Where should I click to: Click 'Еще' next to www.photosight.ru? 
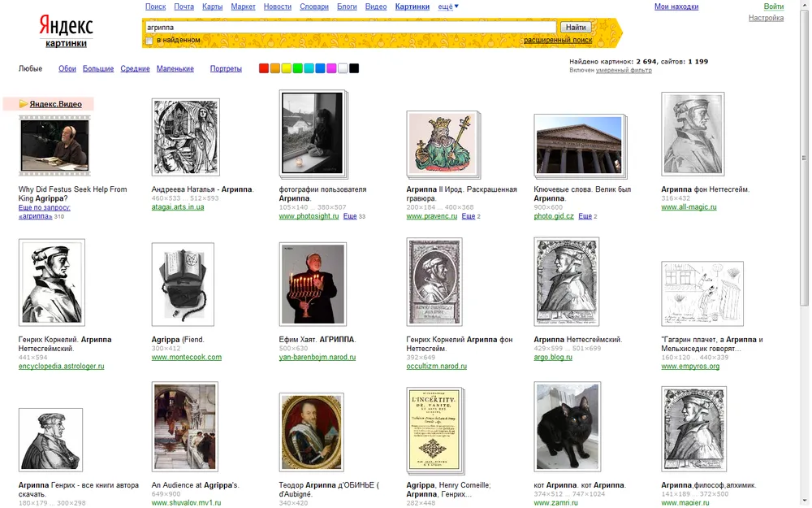pos(350,216)
